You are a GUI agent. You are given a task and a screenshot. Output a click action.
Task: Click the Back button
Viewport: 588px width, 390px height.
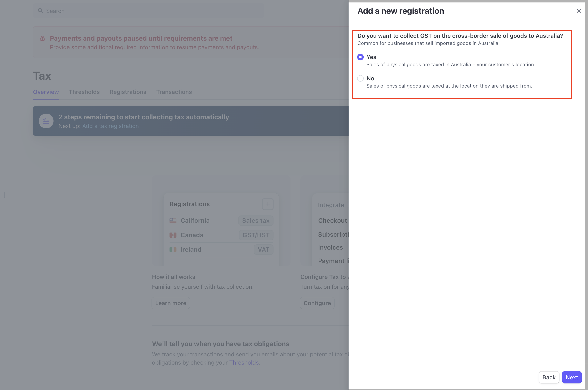[549, 377]
